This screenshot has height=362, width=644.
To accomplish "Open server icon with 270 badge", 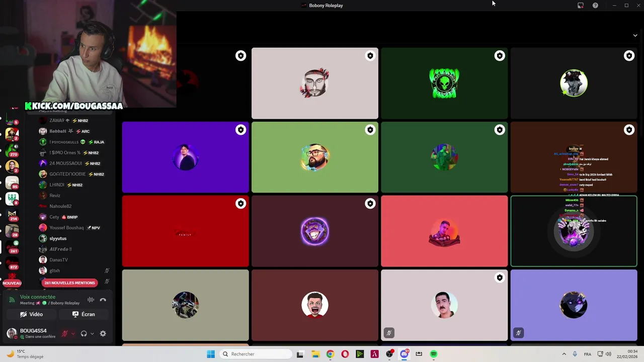I will click(12, 149).
